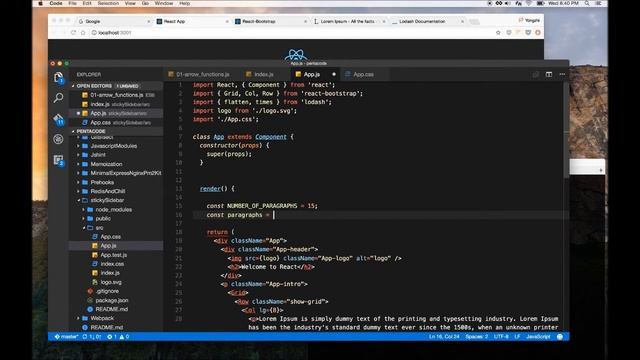
Task: Click the macOS volume icon
Action: point(508,3)
